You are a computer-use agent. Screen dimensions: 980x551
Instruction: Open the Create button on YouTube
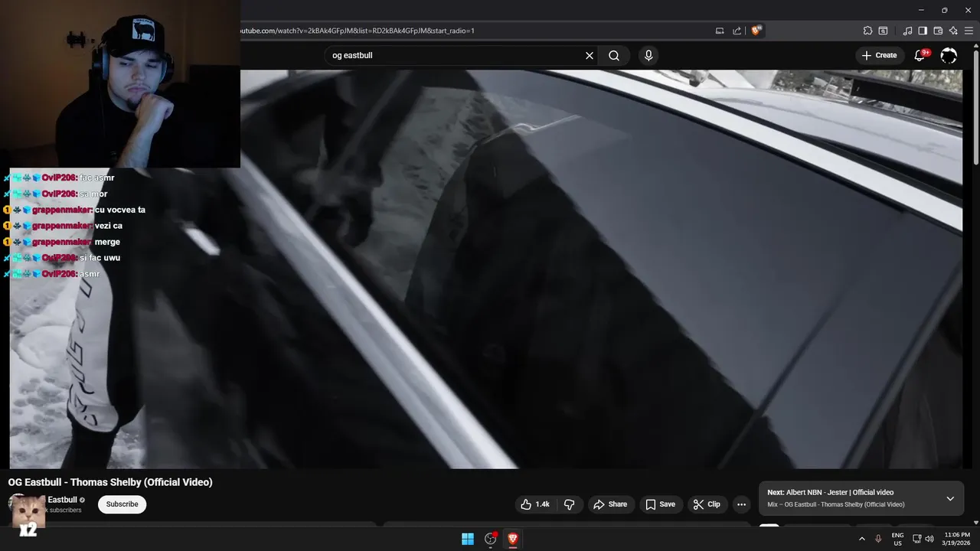[880, 55]
